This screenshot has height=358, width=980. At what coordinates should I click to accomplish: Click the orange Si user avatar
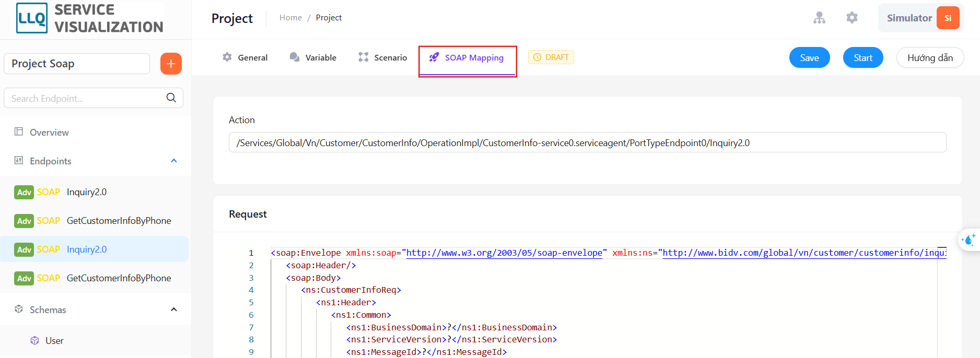point(948,18)
